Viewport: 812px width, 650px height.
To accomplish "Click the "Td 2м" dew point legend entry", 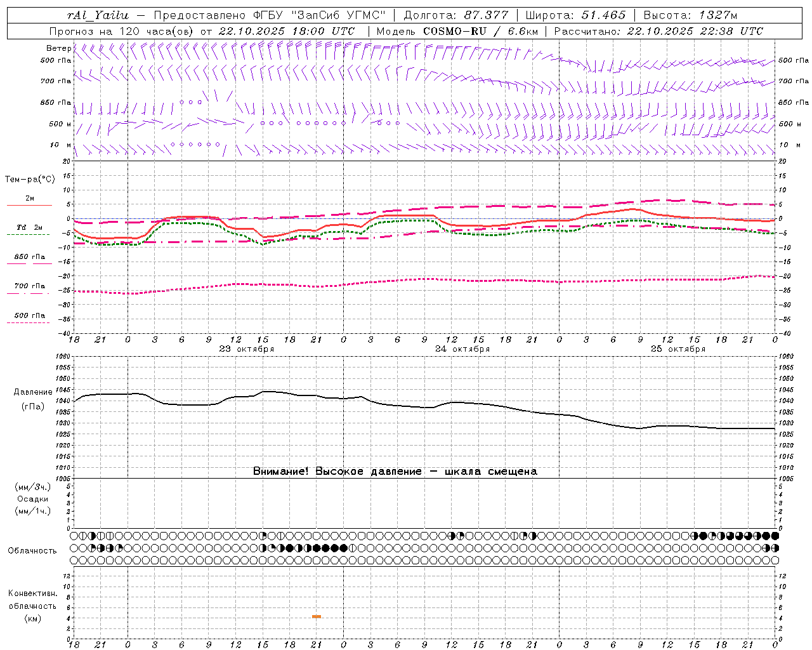I will click(x=29, y=227).
